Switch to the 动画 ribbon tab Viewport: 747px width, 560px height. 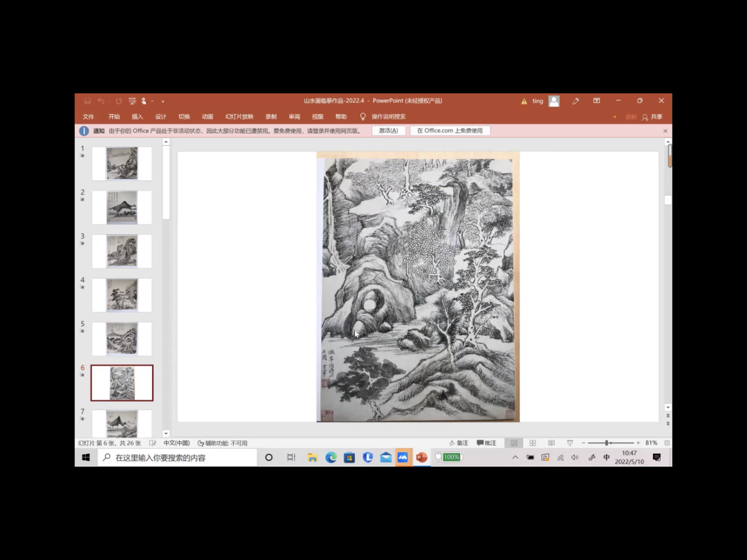[207, 117]
